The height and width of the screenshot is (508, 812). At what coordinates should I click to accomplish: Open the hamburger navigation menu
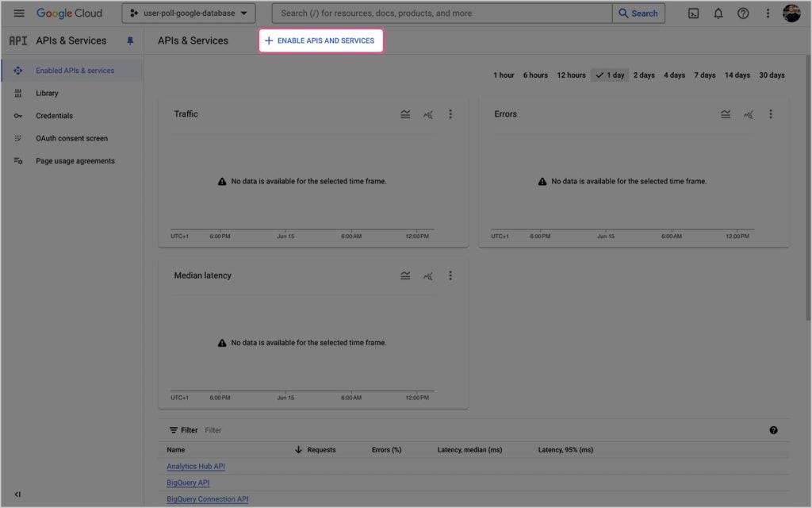point(19,13)
